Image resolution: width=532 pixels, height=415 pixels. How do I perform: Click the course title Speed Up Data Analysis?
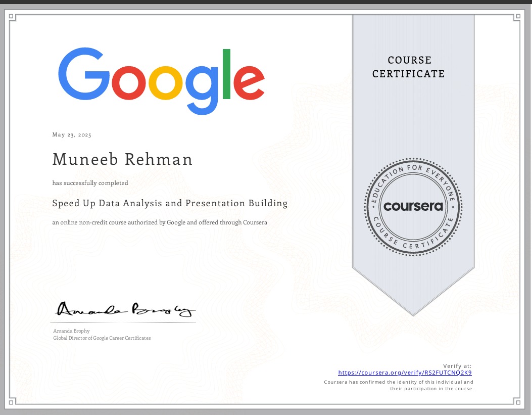170,203
